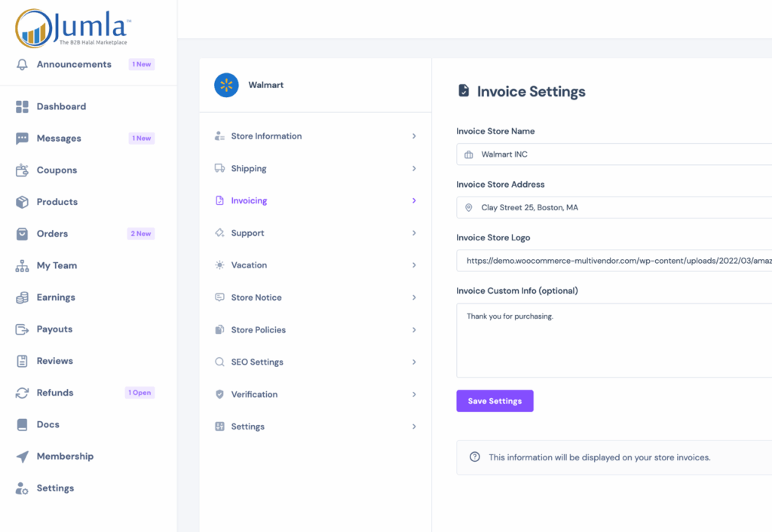Click the Jumla logo link
The image size is (772, 532).
(x=73, y=28)
